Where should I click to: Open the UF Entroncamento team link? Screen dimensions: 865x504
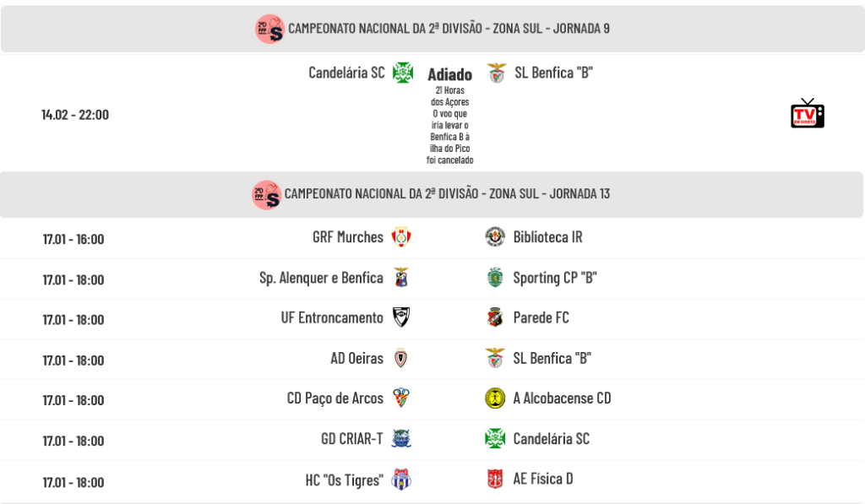point(332,317)
